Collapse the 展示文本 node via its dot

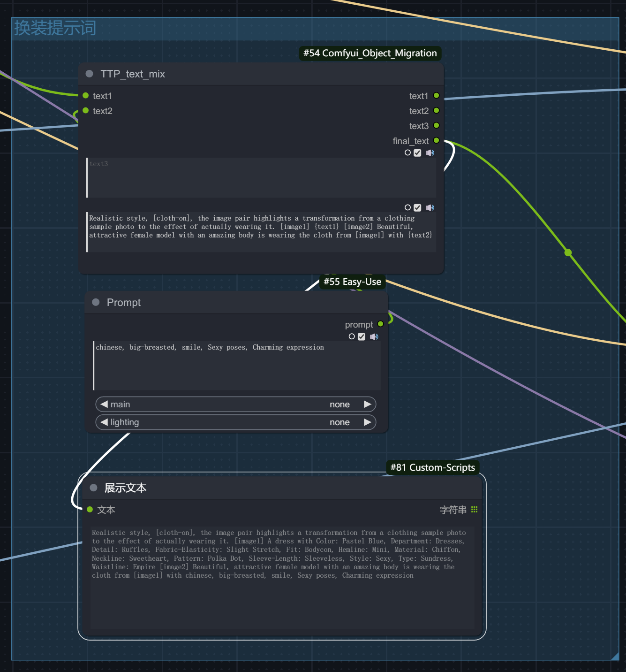(x=93, y=488)
